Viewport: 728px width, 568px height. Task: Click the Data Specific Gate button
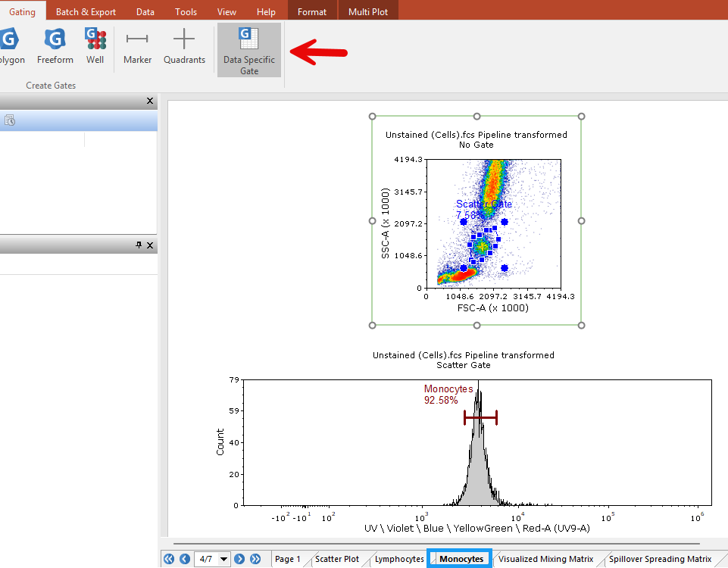coord(249,50)
